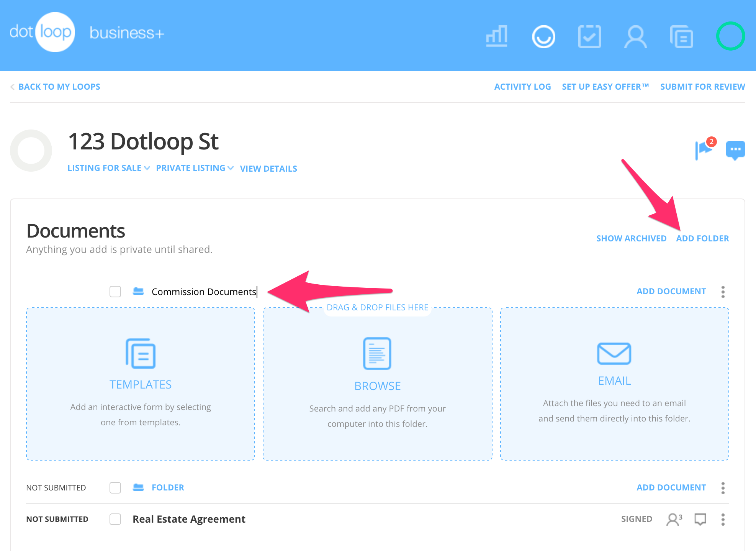Go back to My Loops
Viewport: 756px width, 551px height.
tap(59, 87)
